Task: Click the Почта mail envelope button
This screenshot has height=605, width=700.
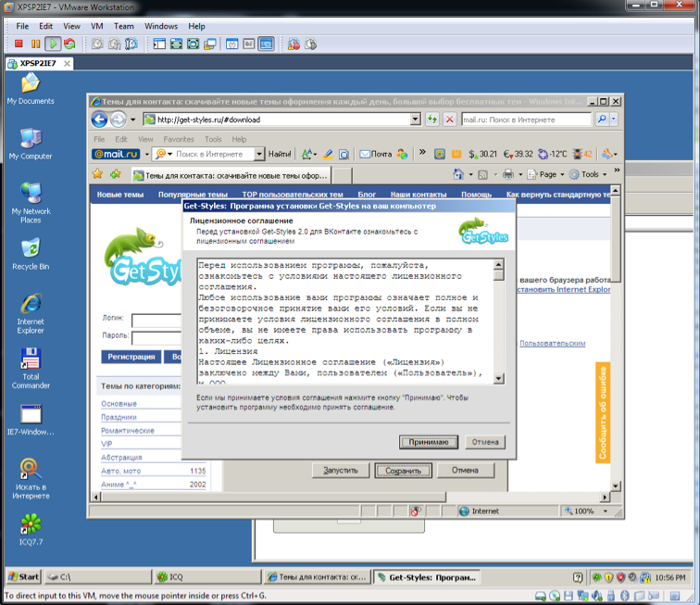Action: click(375, 154)
